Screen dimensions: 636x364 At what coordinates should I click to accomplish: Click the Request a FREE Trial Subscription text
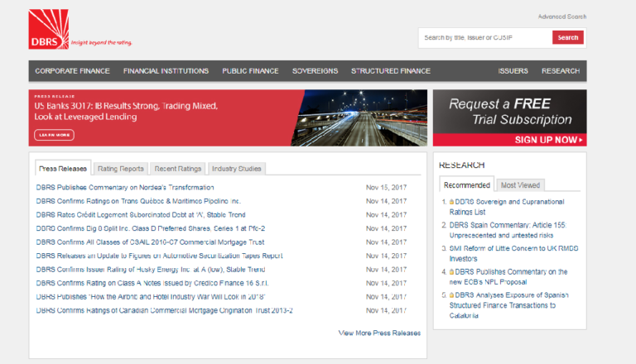pos(510,112)
